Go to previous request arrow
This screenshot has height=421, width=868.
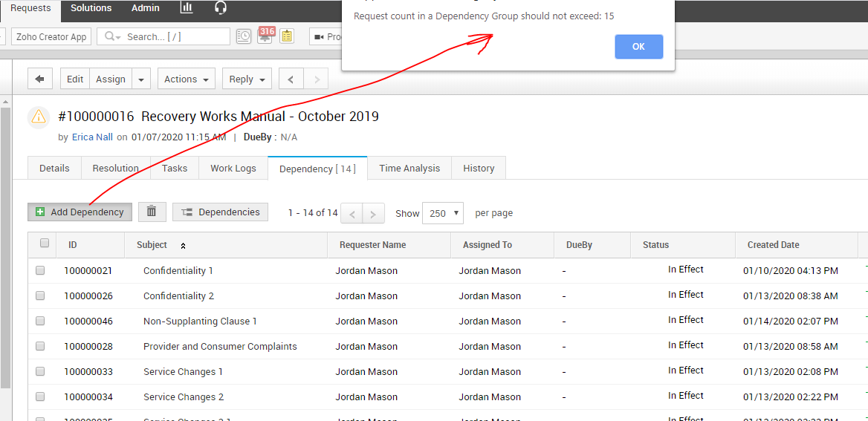[291, 79]
